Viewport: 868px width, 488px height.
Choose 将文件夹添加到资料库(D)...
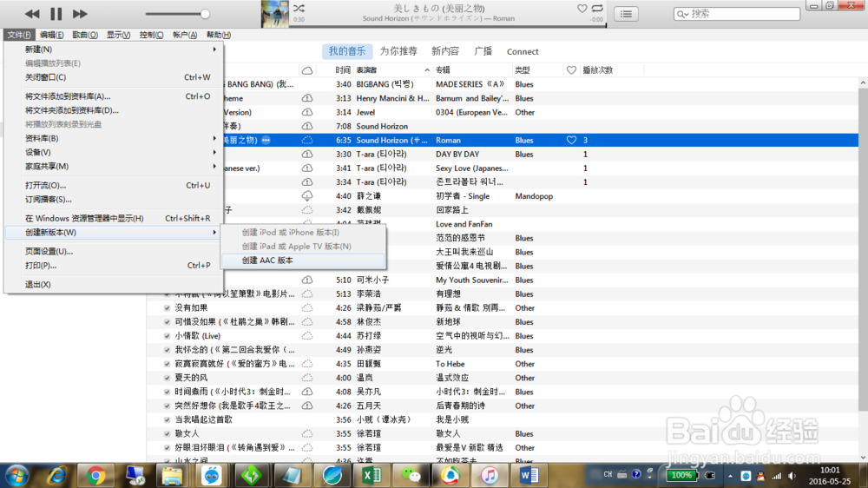click(x=114, y=110)
